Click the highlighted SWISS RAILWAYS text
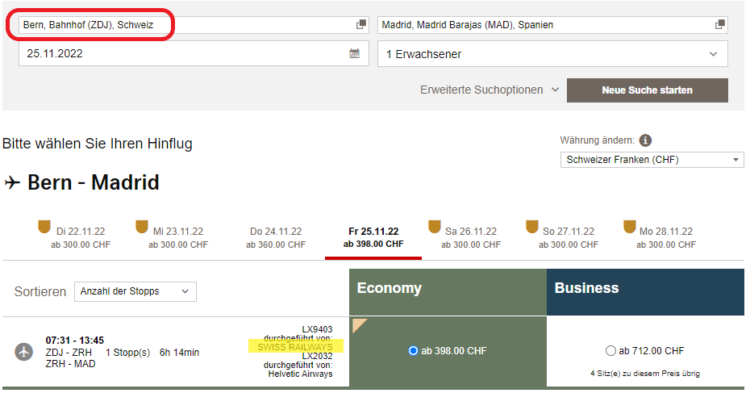 pyautogui.click(x=295, y=347)
